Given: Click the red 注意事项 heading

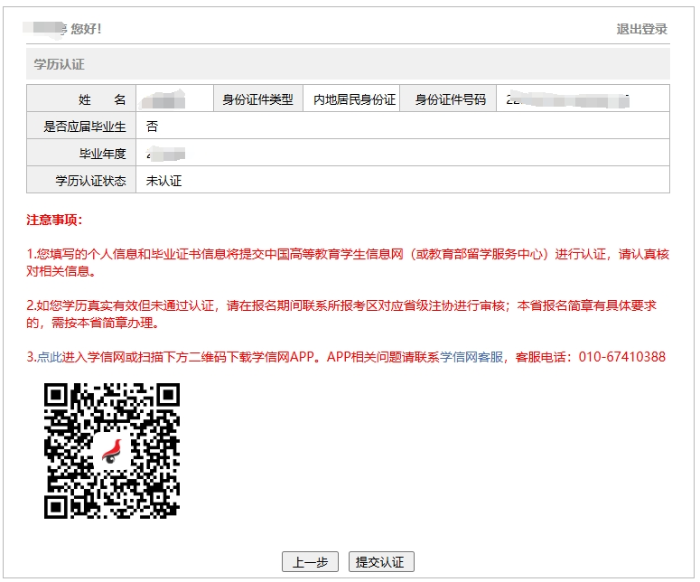Looking at the screenshot, I should (x=54, y=220).
